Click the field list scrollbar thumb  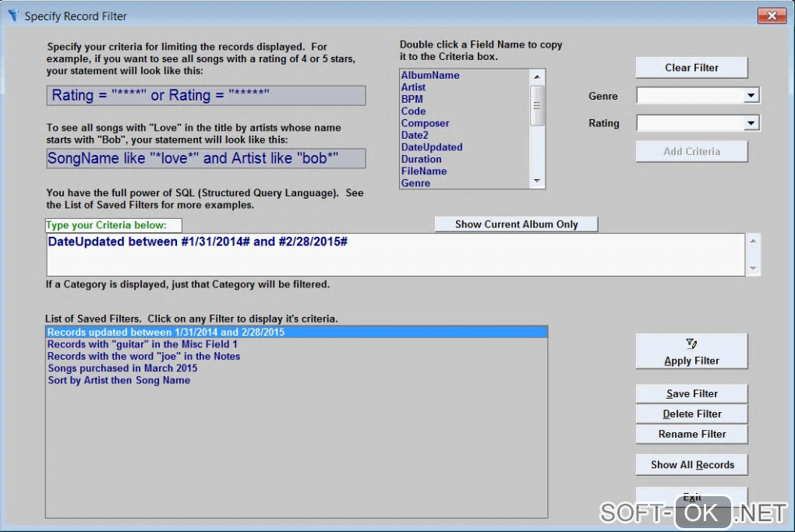(x=537, y=105)
